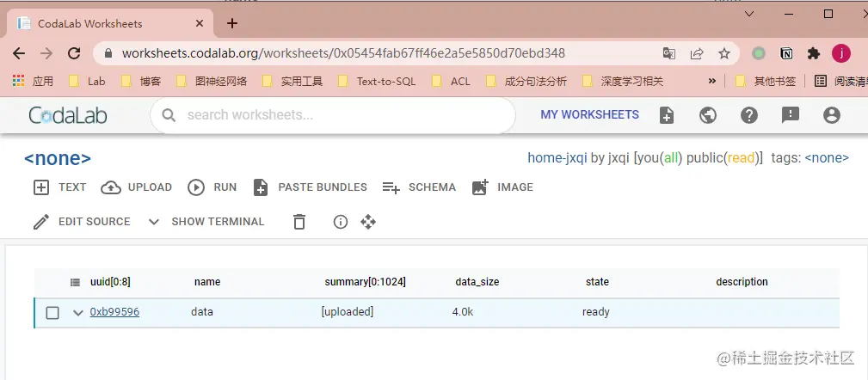Click the state value 'ready'
Viewport: 868px width, 380px height.
[595, 312]
